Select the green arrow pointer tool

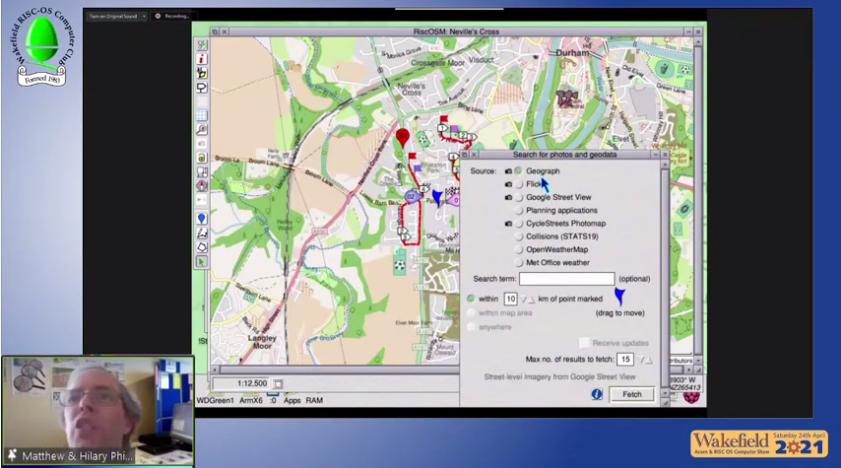point(202,262)
